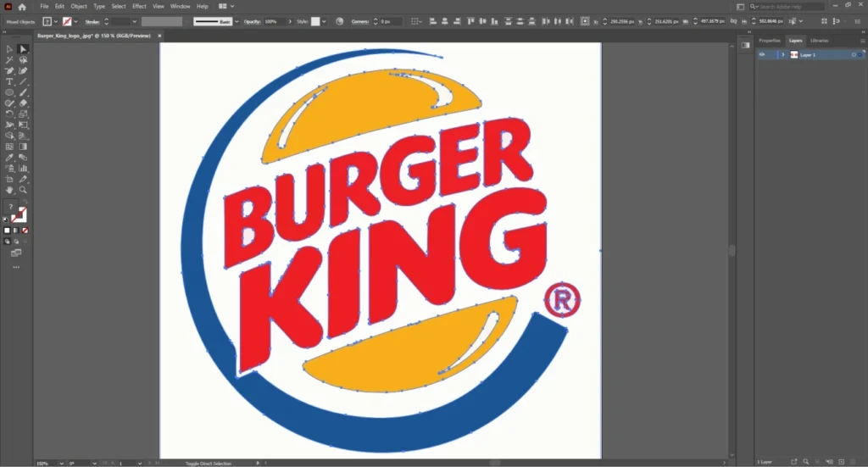This screenshot has width=868, height=467.
Task: Click the Search Adobe Help field
Action: [x=787, y=7]
